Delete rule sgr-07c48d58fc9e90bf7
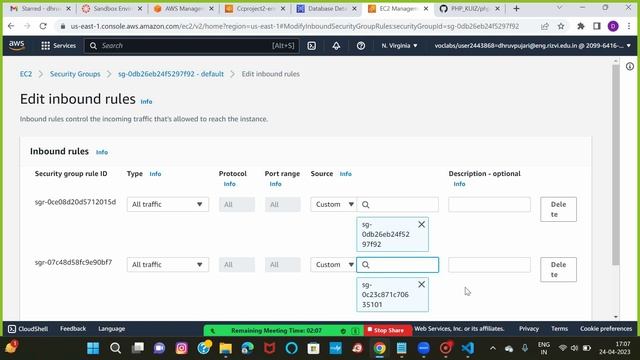The height and width of the screenshot is (360, 640). click(558, 270)
